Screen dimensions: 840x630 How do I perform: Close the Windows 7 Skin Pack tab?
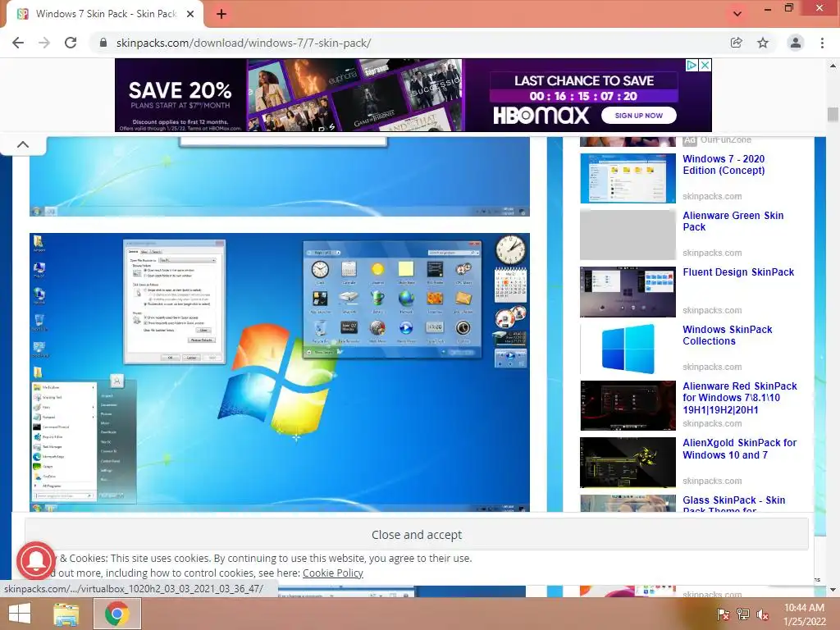tap(190, 14)
